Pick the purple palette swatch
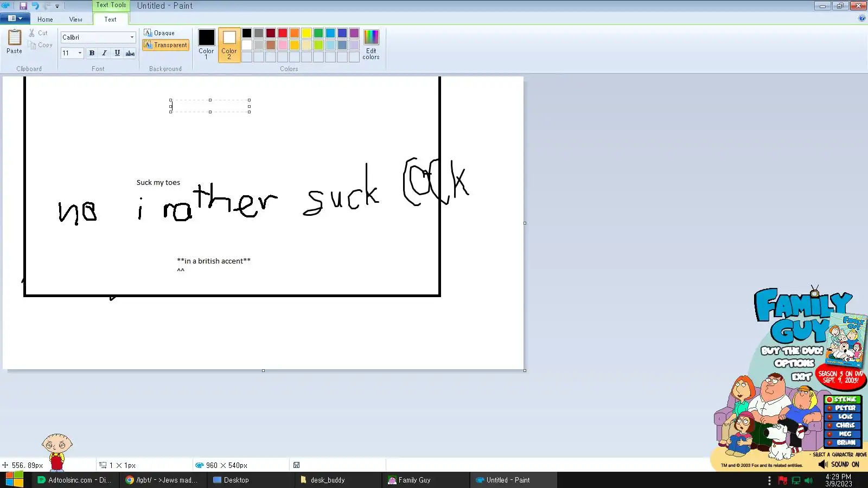The width and height of the screenshot is (868, 488). pos(354,33)
